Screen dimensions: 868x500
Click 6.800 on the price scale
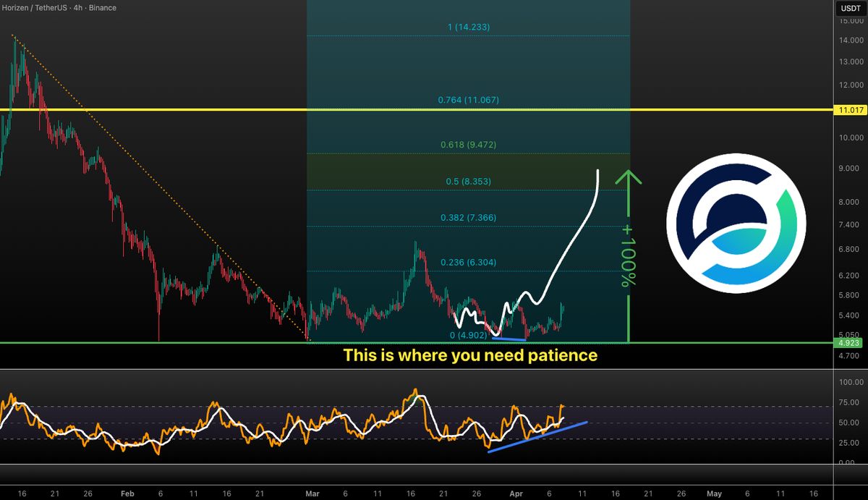coord(850,250)
